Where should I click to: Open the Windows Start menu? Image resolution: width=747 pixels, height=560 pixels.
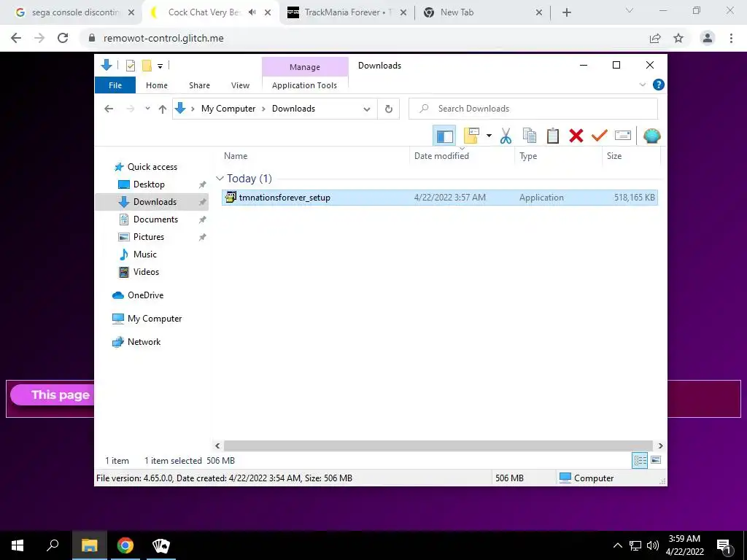[18, 545]
